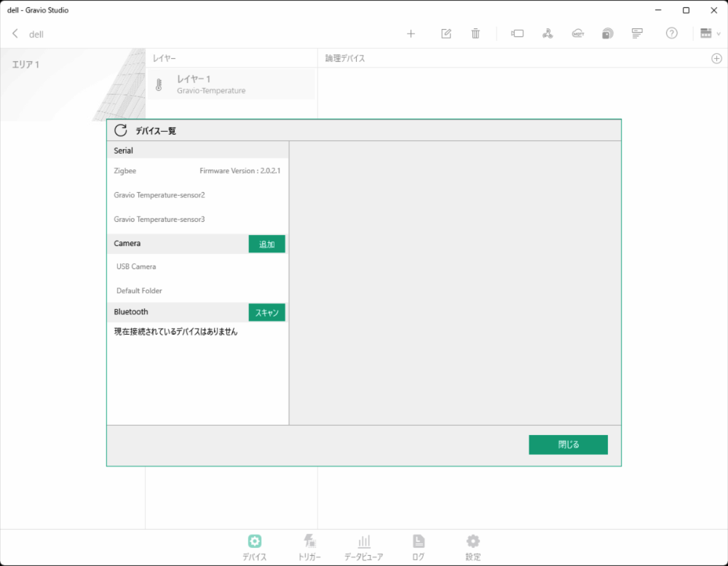
Task: Add a logical device with the ⊕ icon
Action: point(715,58)
